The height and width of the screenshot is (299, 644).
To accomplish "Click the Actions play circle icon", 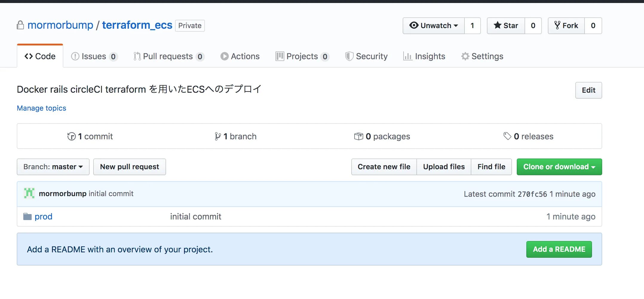I will [224, 56].
